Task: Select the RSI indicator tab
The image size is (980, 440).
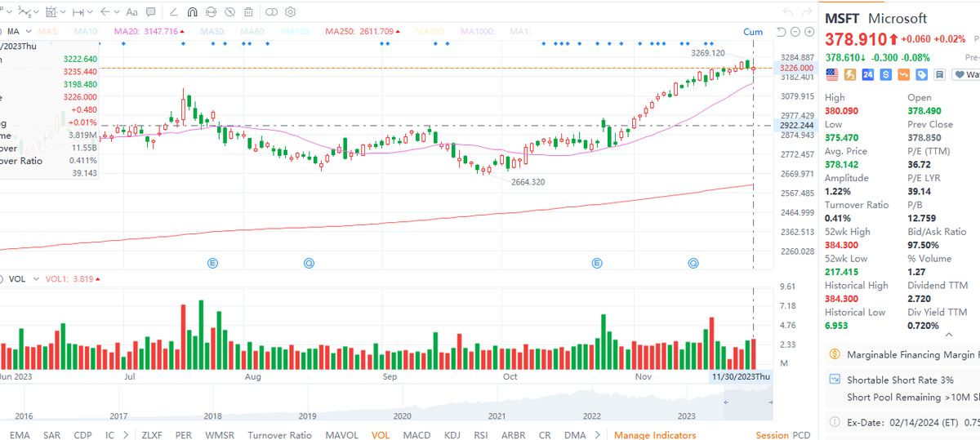Action: [481, 435]
